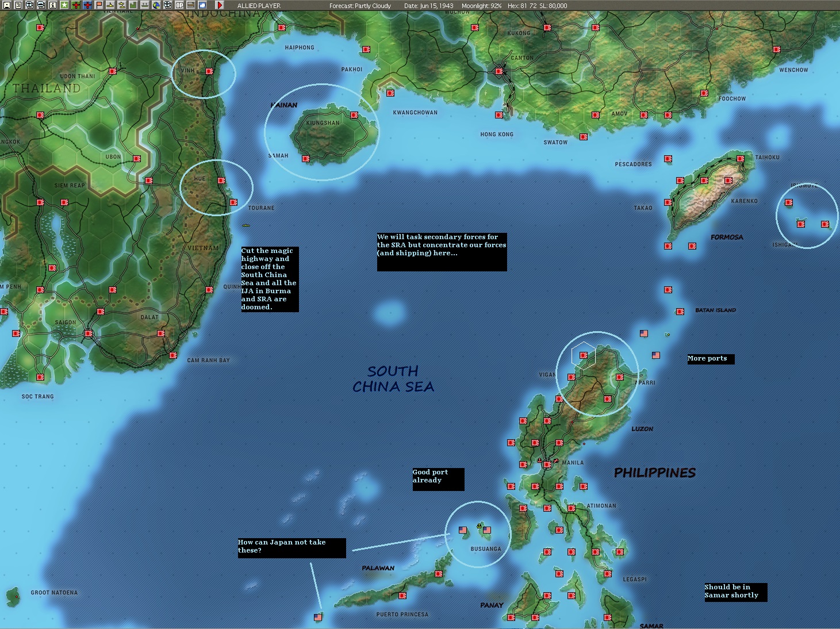Open the weather cloud toolbar icon
The width and height of the screenshot is (840, 629).
pyautogui.click(x=202, y=5)
